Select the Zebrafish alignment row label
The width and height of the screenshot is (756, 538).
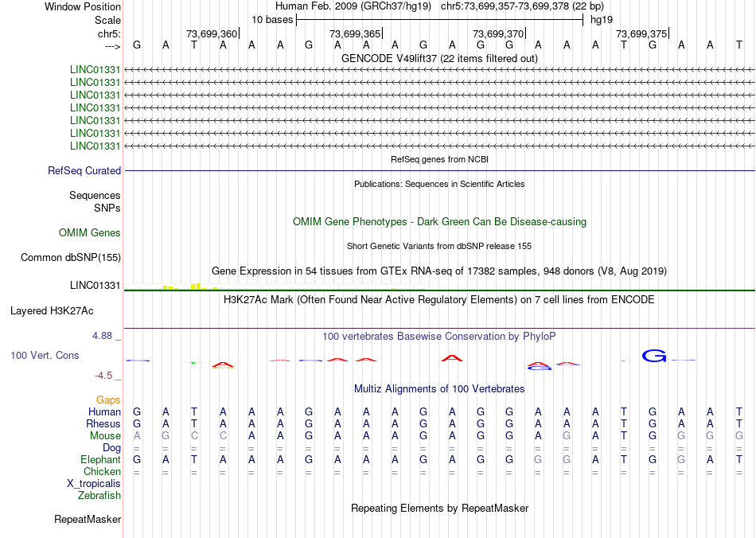tap(99, 495)
